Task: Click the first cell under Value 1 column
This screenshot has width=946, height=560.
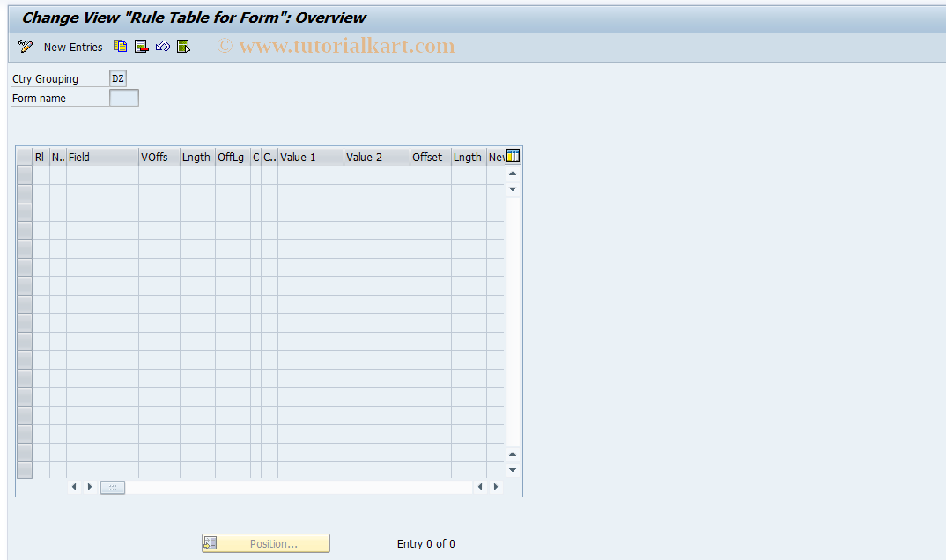Action: [311, 175]
